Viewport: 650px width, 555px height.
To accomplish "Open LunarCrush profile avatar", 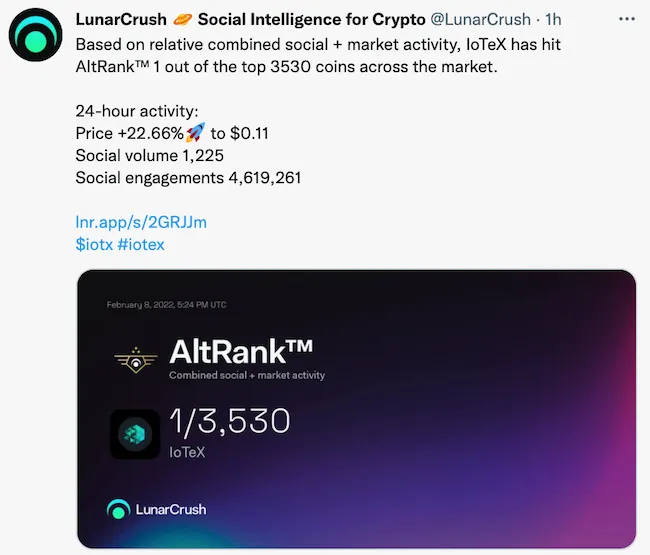I will [36, 35].
